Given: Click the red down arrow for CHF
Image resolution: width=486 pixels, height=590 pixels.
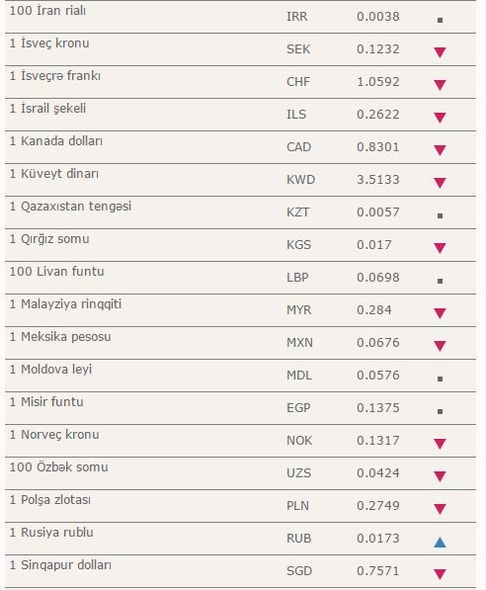Looking at the screenshot, I should pyautogui.click(x=440, y=85).
